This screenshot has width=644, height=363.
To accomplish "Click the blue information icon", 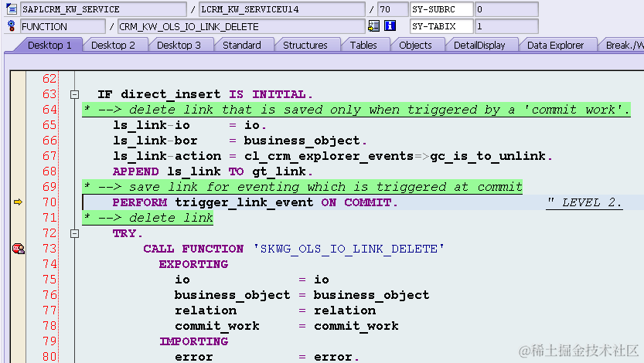I will coord(390,26).
